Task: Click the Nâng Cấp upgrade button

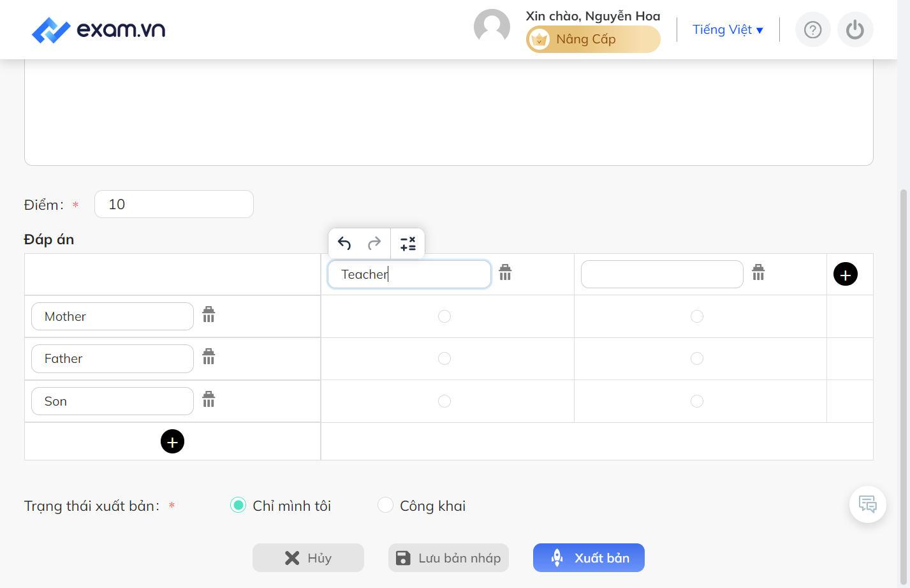Action: [x=593, y=39]
